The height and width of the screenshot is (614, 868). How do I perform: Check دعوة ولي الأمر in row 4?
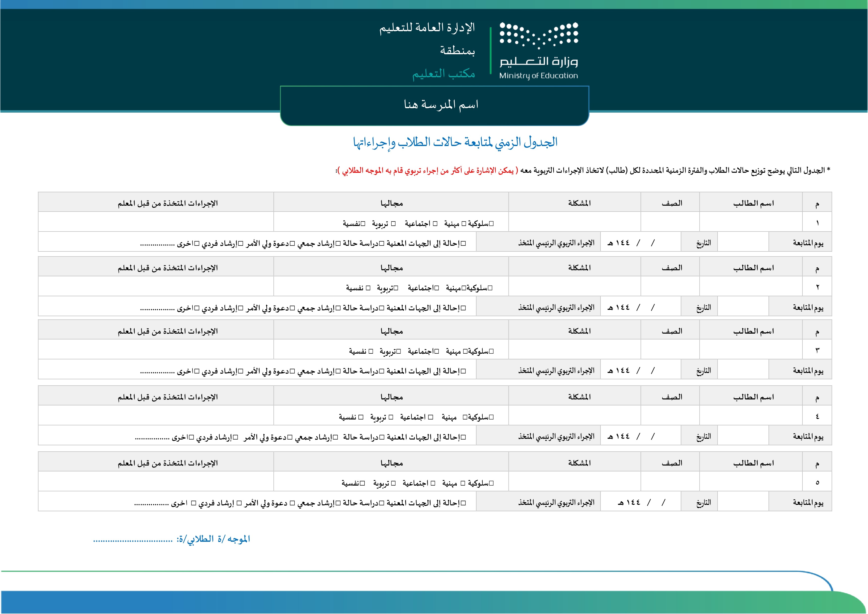tap(290, 437)
